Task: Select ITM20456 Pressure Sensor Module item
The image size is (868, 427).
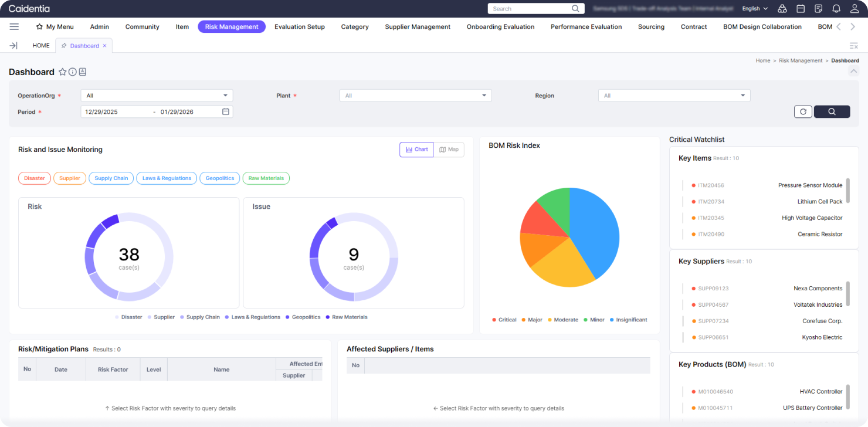Action: pyautogui.click(x=768, y=185)
